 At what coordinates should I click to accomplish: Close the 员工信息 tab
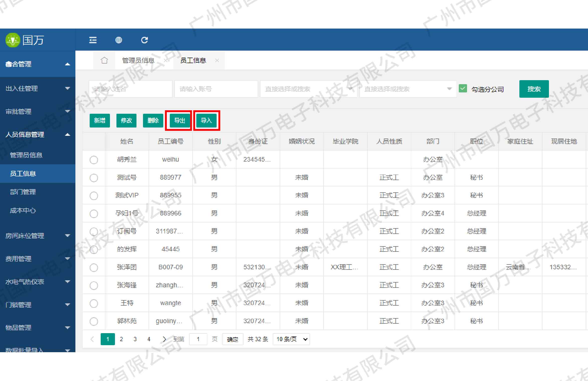217,60
